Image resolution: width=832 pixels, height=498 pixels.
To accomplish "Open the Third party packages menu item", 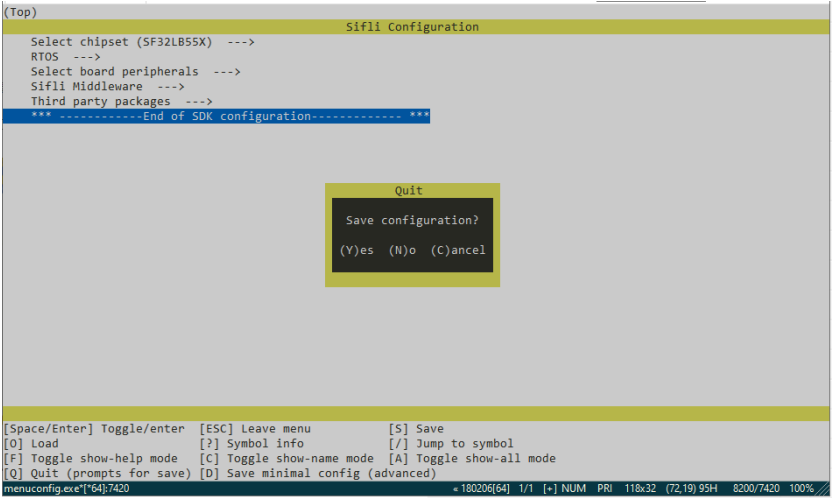I will (x=121, y=102).
